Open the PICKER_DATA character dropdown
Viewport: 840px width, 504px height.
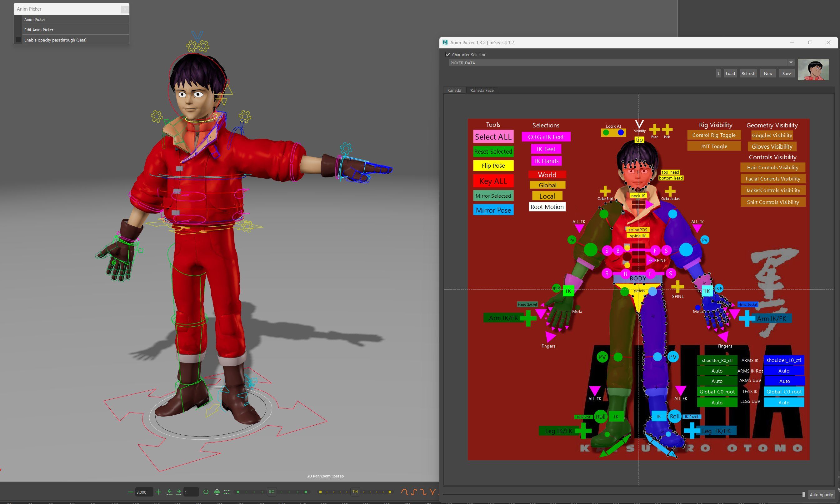click(x=791, y=62)
